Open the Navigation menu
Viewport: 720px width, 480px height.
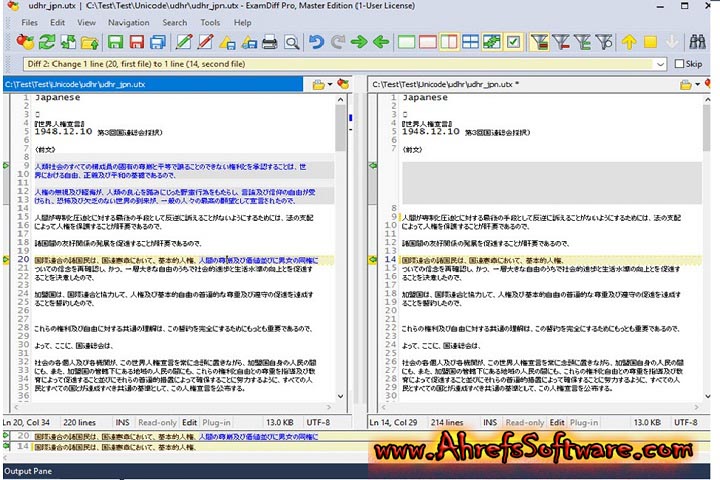128,22
